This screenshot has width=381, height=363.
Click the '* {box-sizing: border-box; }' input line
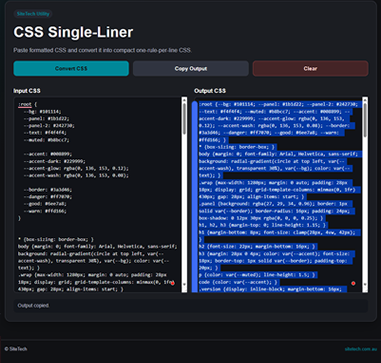click(x=56, y=239)
